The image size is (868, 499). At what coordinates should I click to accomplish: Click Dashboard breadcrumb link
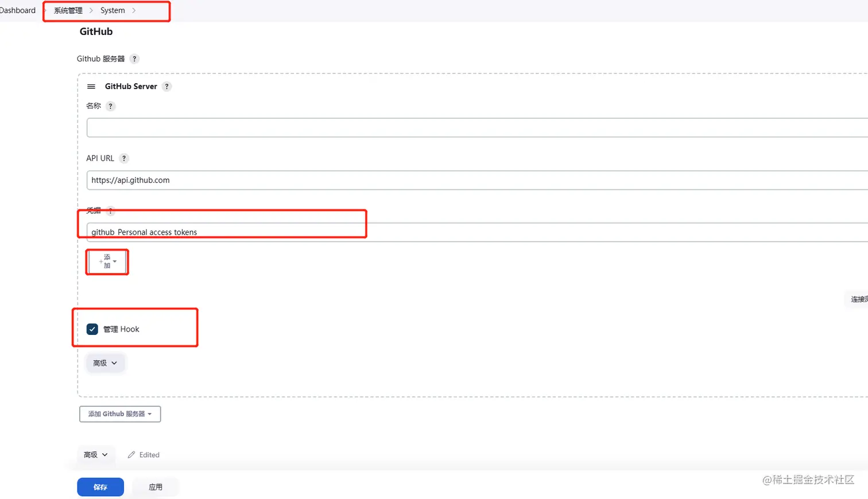coord(18,10)
